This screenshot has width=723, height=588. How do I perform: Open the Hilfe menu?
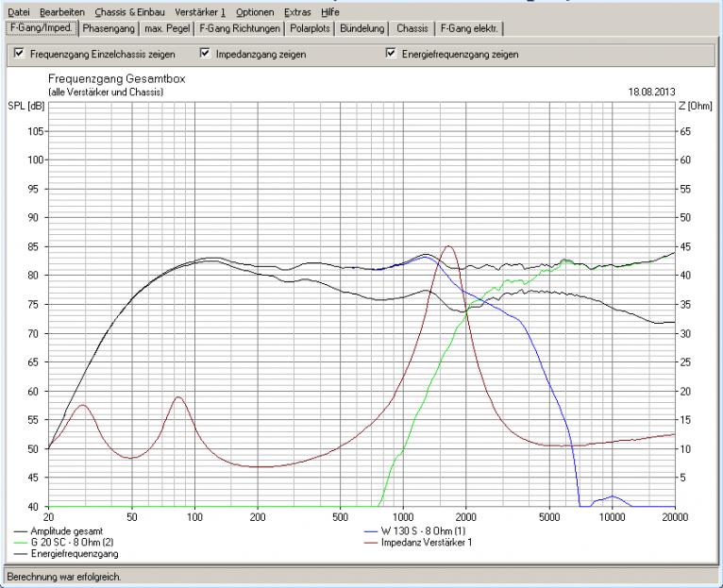(330, 12)
